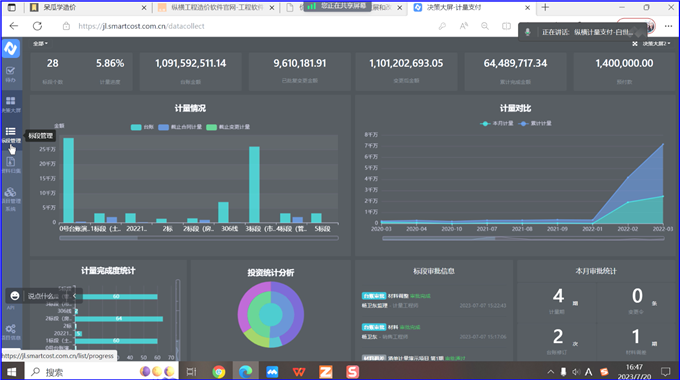Toggle the blue 截止合同计量 legend series
This screenshot has width=680, height=380.
pyautogui.click(x=180, y=127)
